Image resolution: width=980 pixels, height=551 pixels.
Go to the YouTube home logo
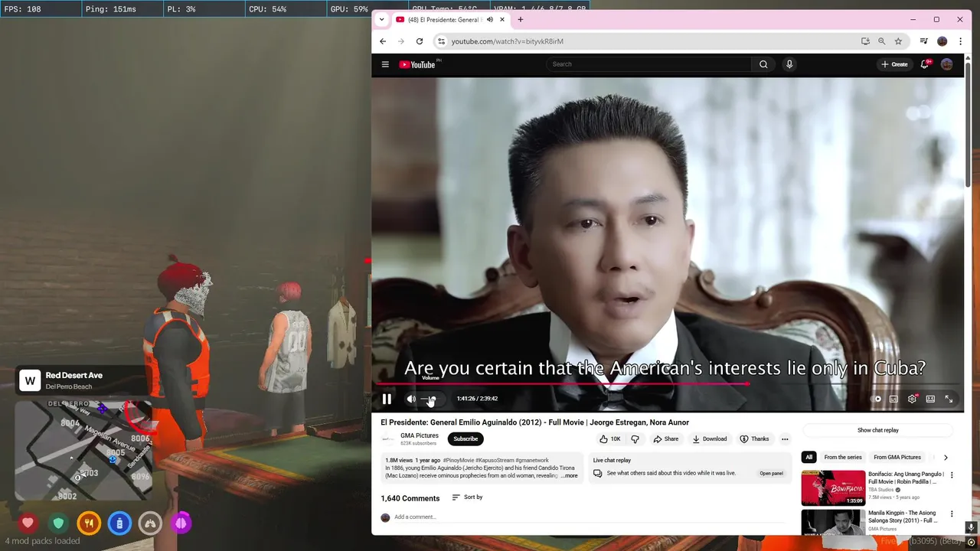[x=417, y=64]
